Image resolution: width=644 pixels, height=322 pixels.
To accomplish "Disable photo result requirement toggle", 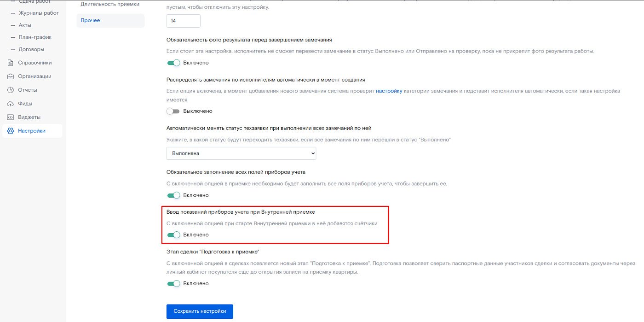I will pyautogui.click(x=173, y=63).
